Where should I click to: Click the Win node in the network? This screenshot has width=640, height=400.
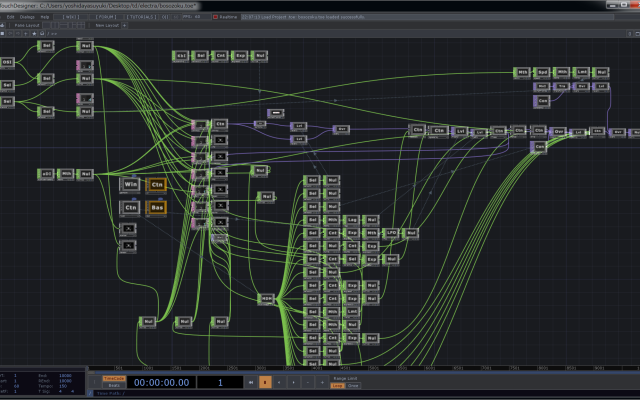point(129,184)
